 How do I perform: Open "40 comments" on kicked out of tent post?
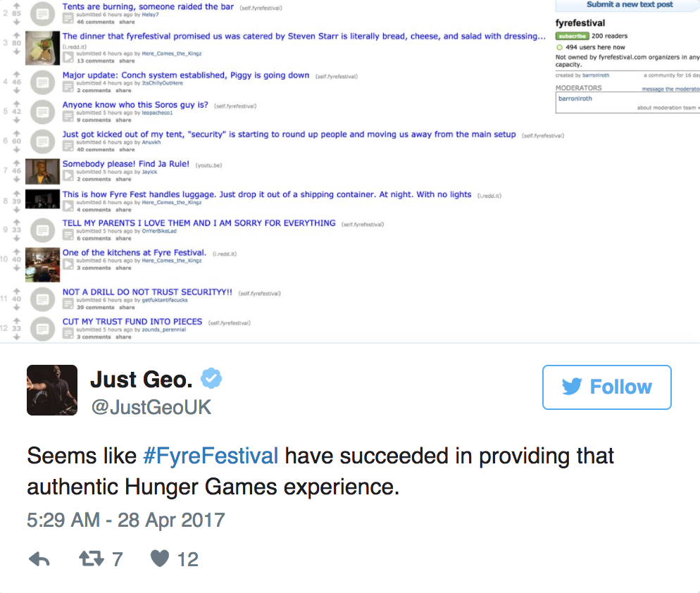tap(94, 149)
